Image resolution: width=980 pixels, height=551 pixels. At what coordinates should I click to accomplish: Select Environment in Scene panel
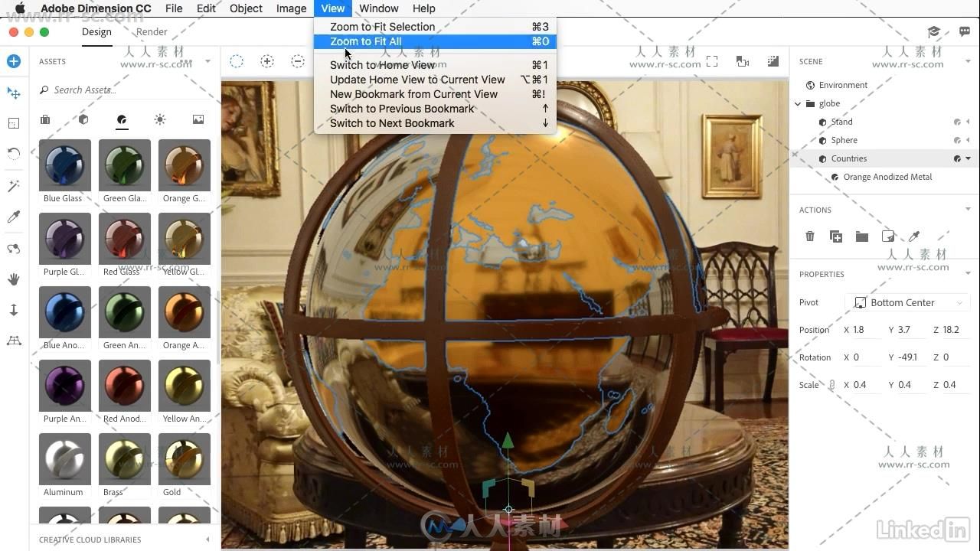tap(843, 85)
